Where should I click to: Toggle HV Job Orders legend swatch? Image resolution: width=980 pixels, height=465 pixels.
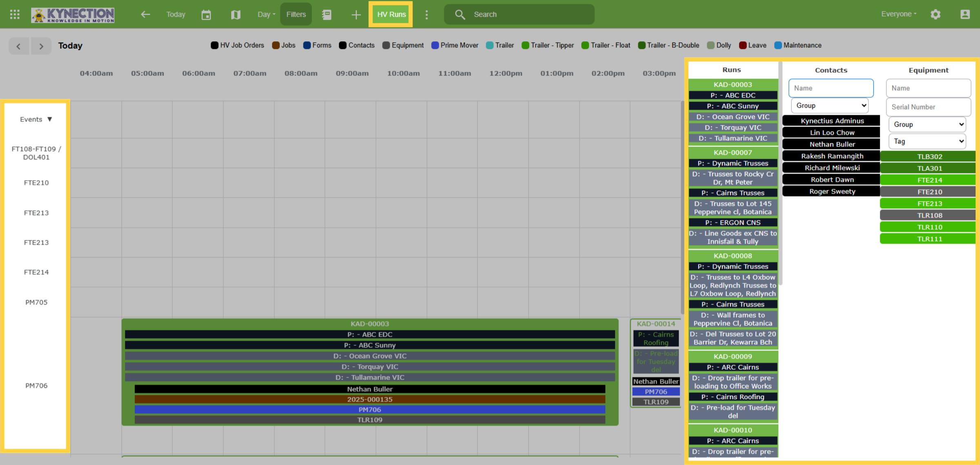point(214,45)
